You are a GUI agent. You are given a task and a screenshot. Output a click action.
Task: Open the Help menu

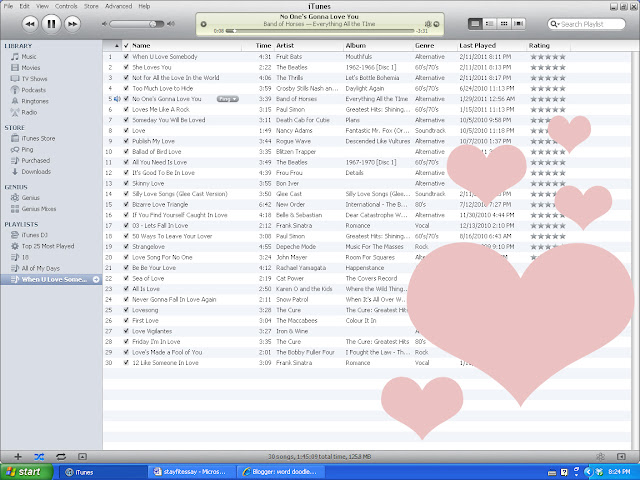[144, 6]
